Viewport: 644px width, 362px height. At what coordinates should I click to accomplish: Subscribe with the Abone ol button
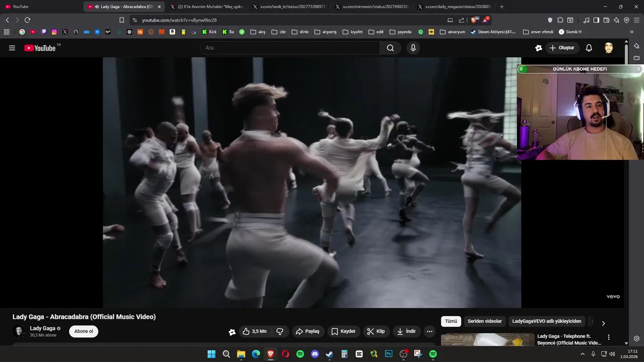click(84, 331)
